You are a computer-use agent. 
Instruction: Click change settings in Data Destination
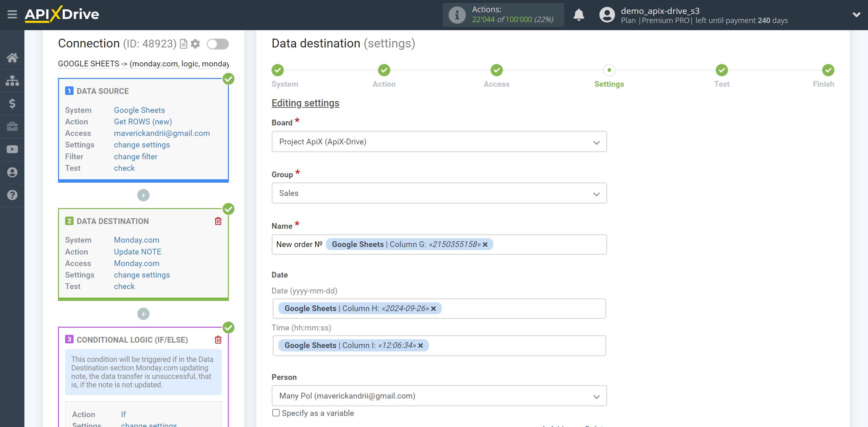tap(142, 275)
